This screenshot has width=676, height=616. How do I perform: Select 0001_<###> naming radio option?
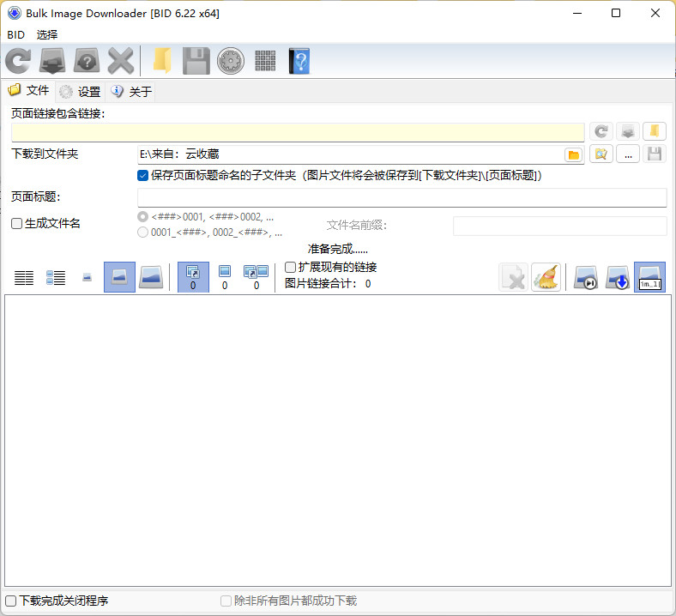tap(142, 233)
